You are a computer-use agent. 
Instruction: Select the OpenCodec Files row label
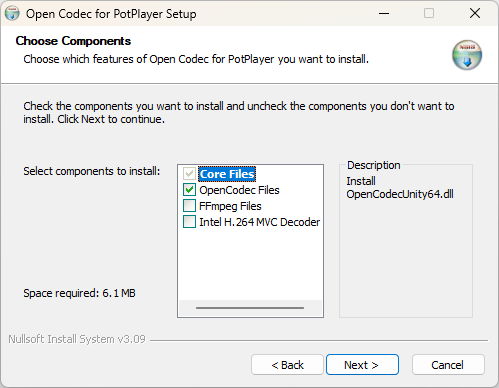coord(239,190)
